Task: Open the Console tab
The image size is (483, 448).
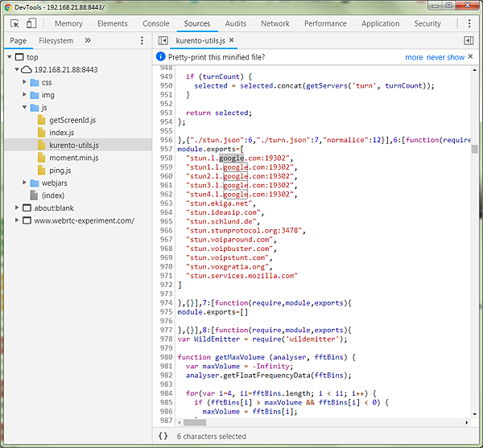Action: 156,24
